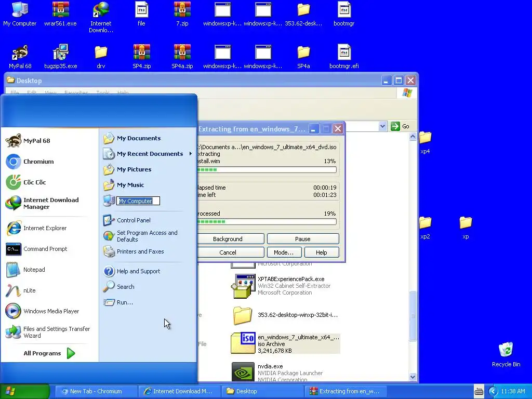Click the install.wim progress bar
This screenshot has width=532, height=399.
[x=267, y=170]
